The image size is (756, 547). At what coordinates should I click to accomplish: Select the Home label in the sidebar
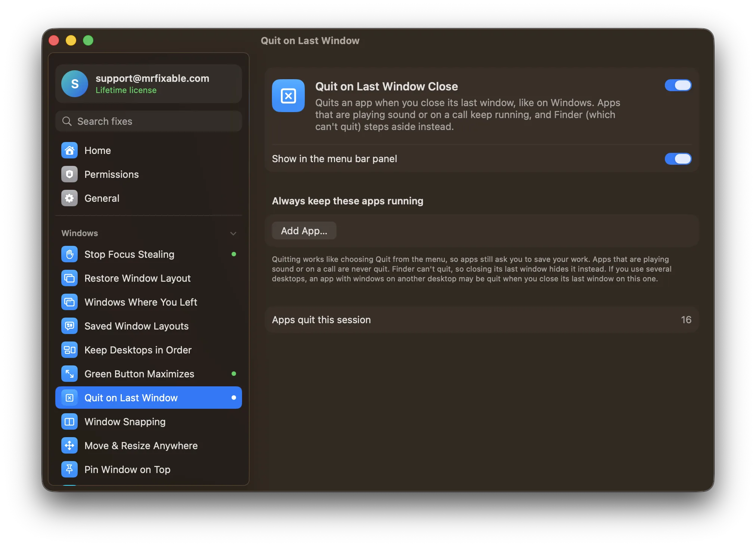[x=97, y=151]
